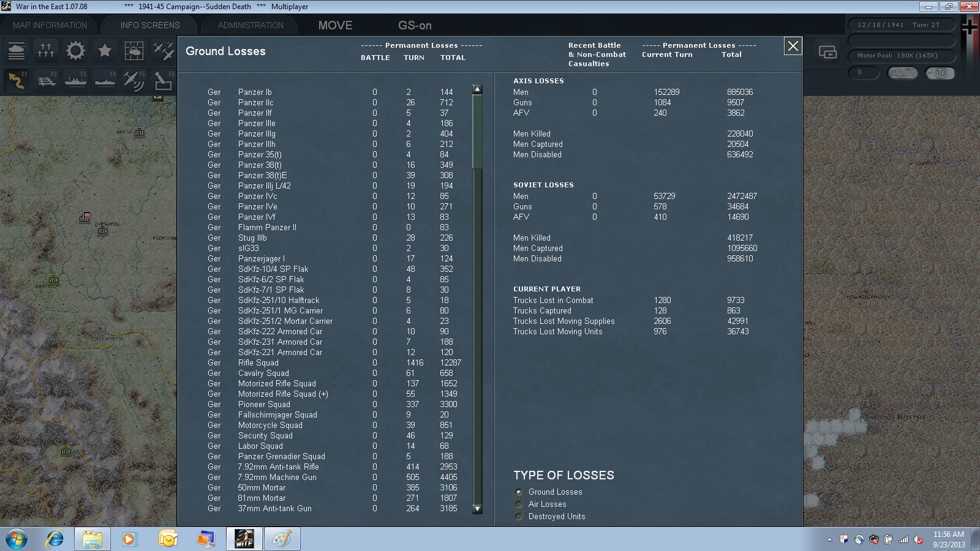Select Air Losses radio option
This screenshot has width=980, height=551.
(x=519, y=504)
